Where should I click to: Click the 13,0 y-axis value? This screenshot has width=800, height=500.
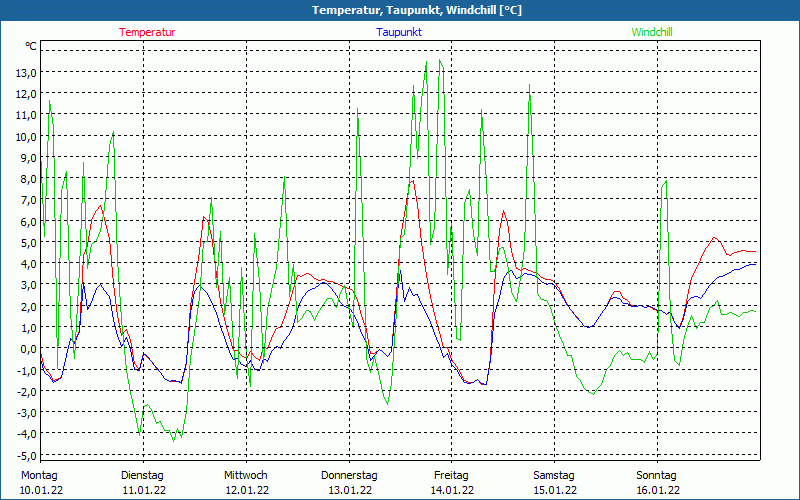click(26, 72)
